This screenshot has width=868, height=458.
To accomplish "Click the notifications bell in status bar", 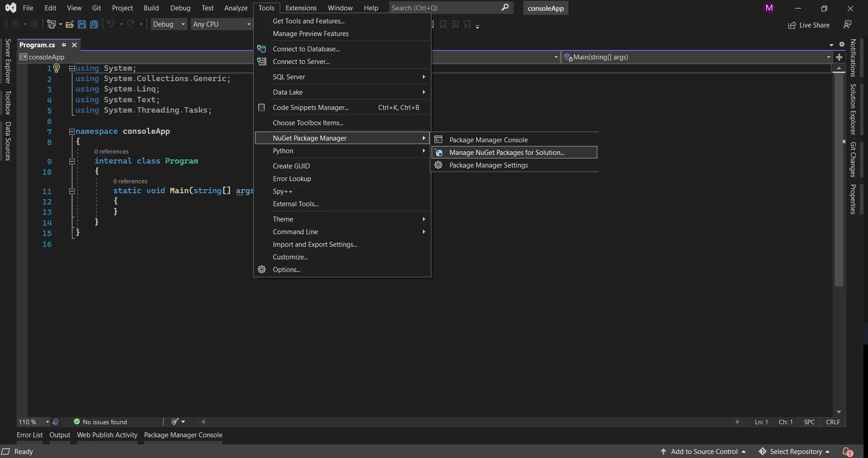I will click(847, 451).
